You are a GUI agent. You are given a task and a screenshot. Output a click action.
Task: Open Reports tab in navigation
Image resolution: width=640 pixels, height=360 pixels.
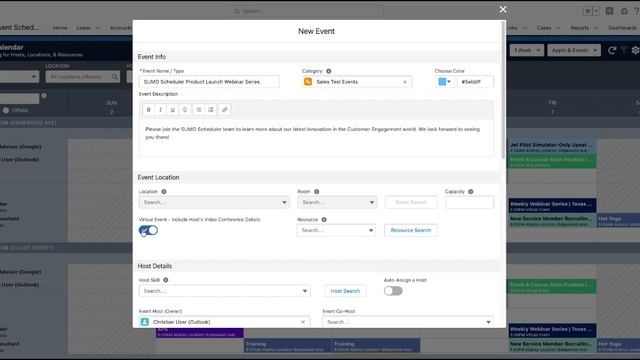point(580,28)
